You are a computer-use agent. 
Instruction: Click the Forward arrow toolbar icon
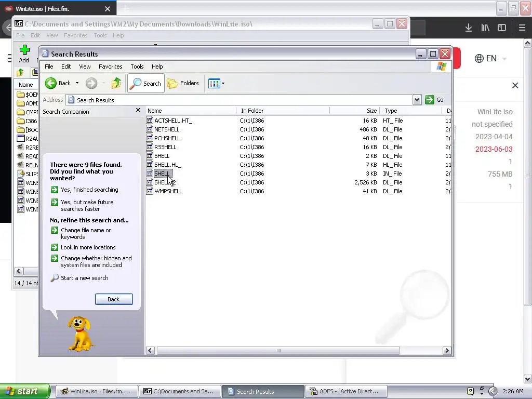pyautogui.click(x=91, y=83)
